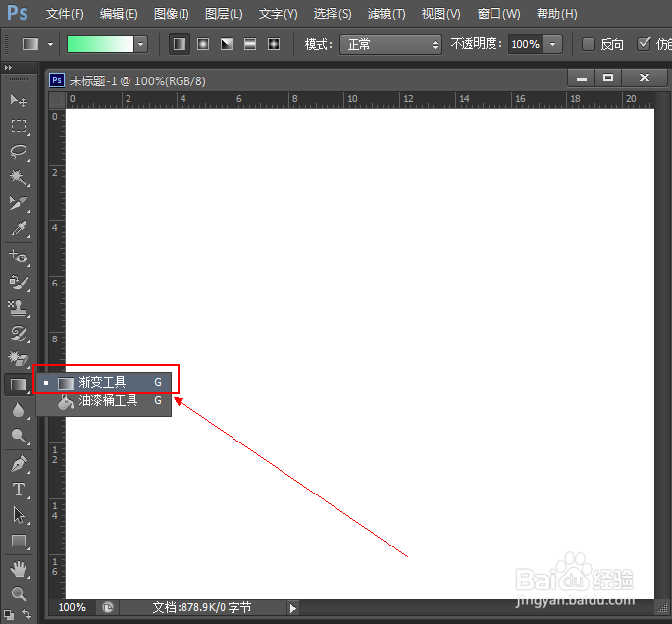672x624 pixels.
Task: Click the Ps icon in document title
Action: coord(57,80)
